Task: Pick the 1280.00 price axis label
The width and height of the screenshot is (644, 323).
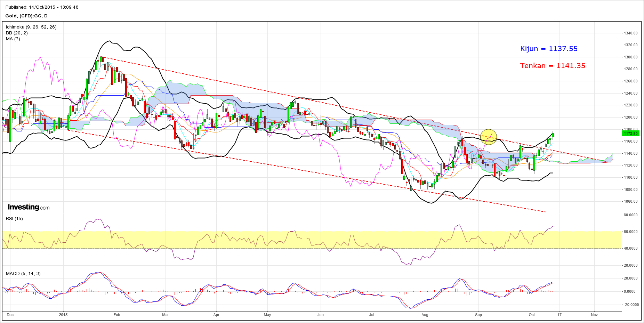Action: [631, 69]
